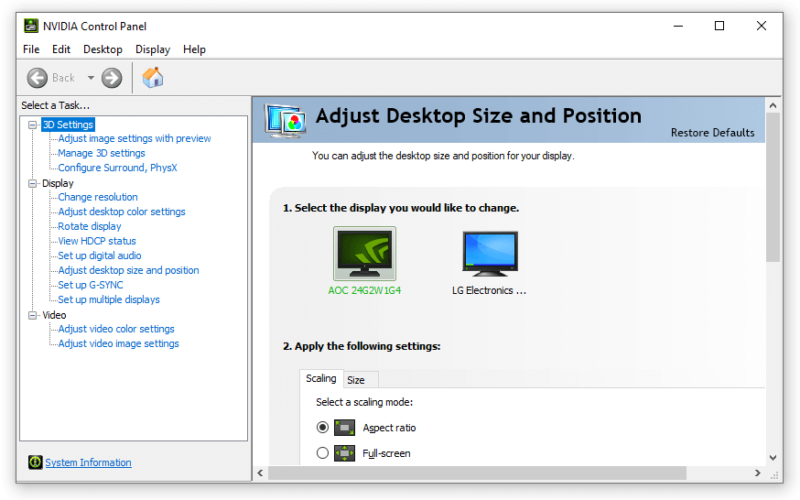The width and height of the screenshot is (800, 500).
Task: Open the Display menu
Action: click(153, 49)
